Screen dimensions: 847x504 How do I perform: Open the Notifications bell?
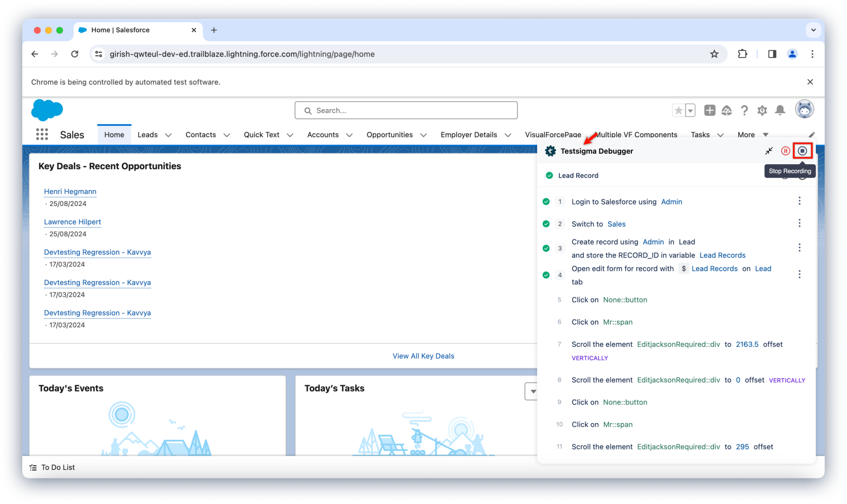click(780, 110)
